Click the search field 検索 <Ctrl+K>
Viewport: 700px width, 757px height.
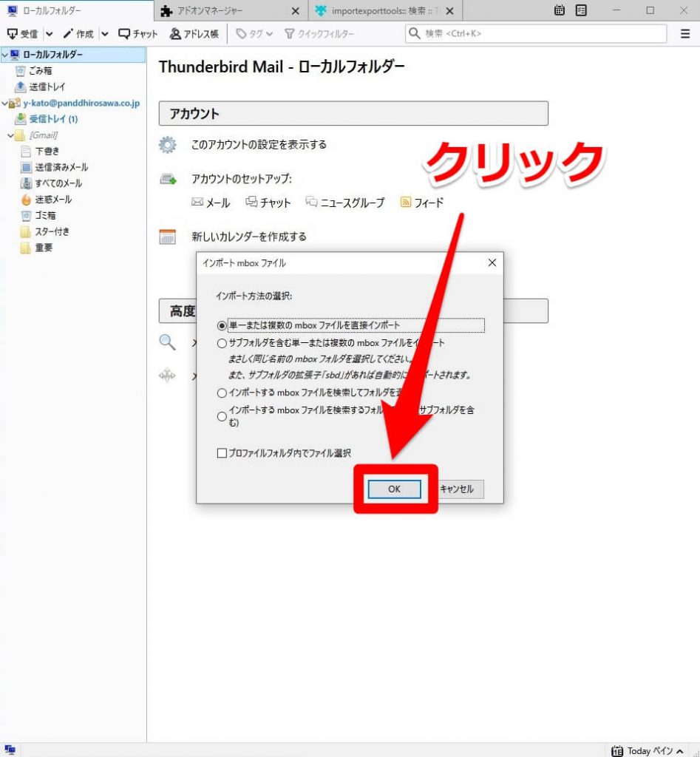[536, 33]
